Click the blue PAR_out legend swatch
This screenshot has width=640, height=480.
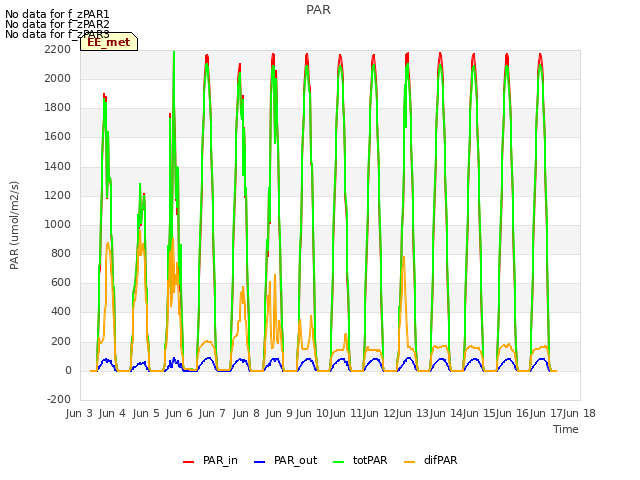pos(259,462)
